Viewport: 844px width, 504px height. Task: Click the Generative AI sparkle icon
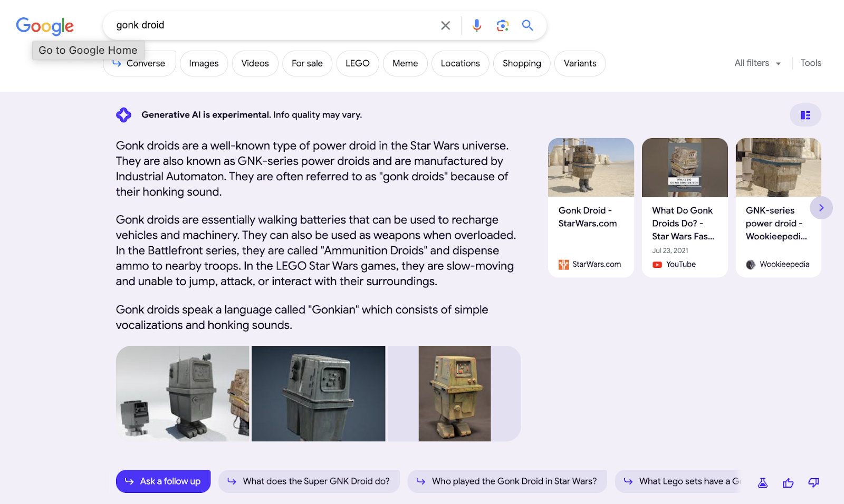tap(124, 115)
